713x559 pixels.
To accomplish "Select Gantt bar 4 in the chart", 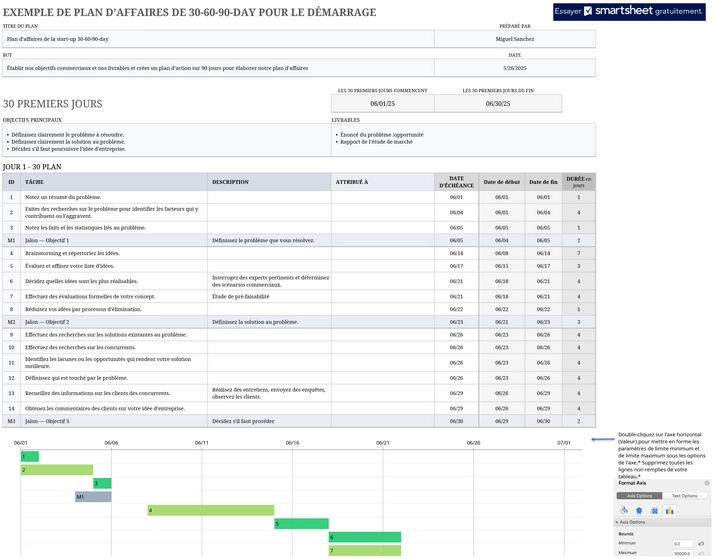I will 211,510.
